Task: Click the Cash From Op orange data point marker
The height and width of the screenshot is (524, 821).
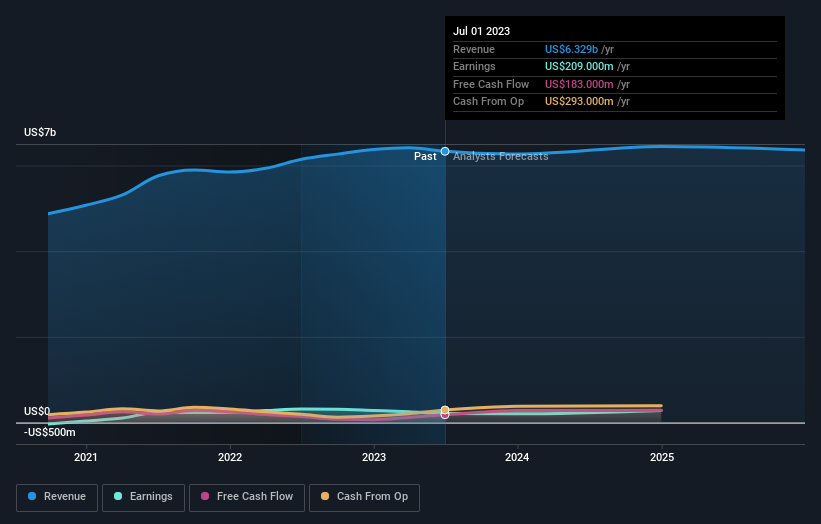Action: coord(445,410)
